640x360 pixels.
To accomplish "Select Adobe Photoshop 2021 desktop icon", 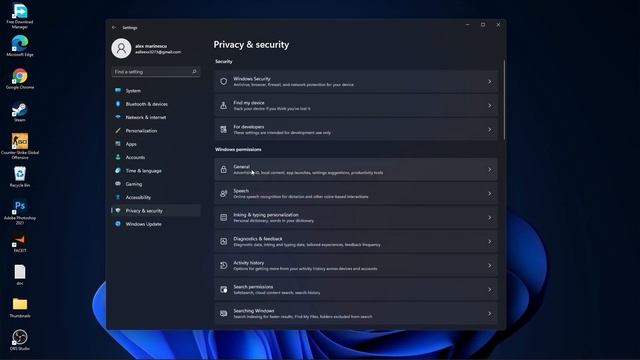I will coord(20,212).
